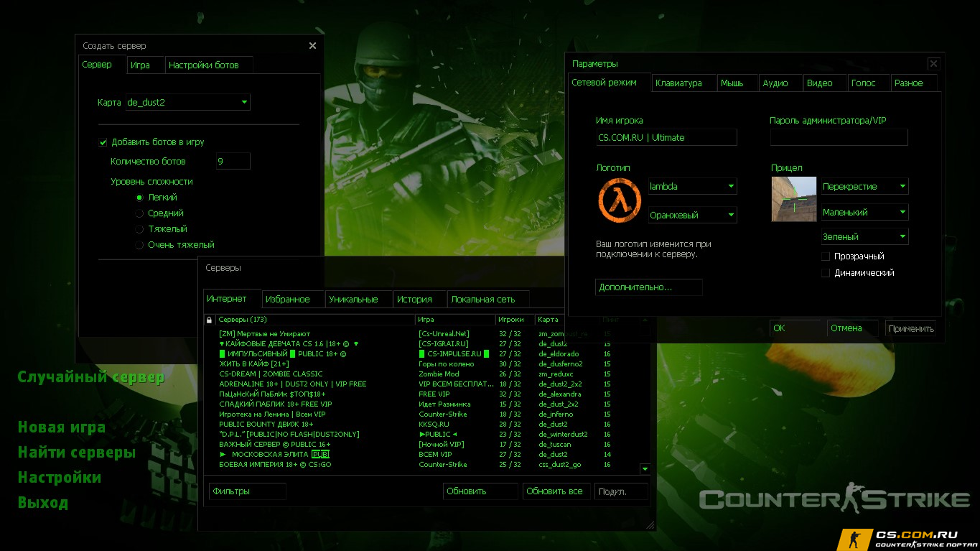Screen dimensions: 980x551
Task: Open the Зеленый crosshair color dropdown
Action: click(x=865, y=236)
